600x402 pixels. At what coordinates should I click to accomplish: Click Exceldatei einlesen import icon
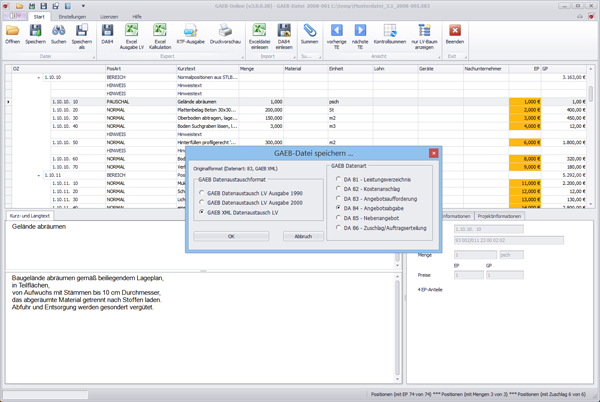click(259, 31)
